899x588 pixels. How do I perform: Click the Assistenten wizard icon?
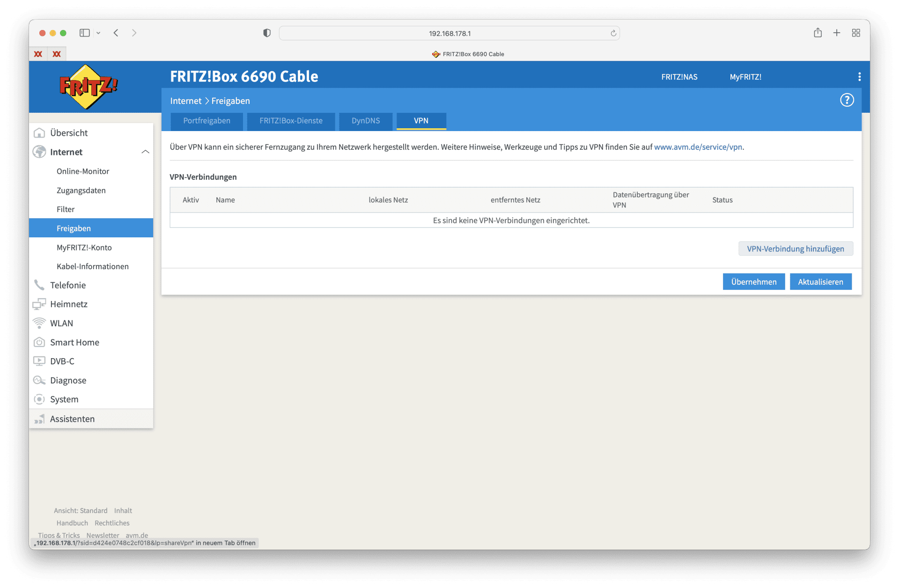(39, 419)
